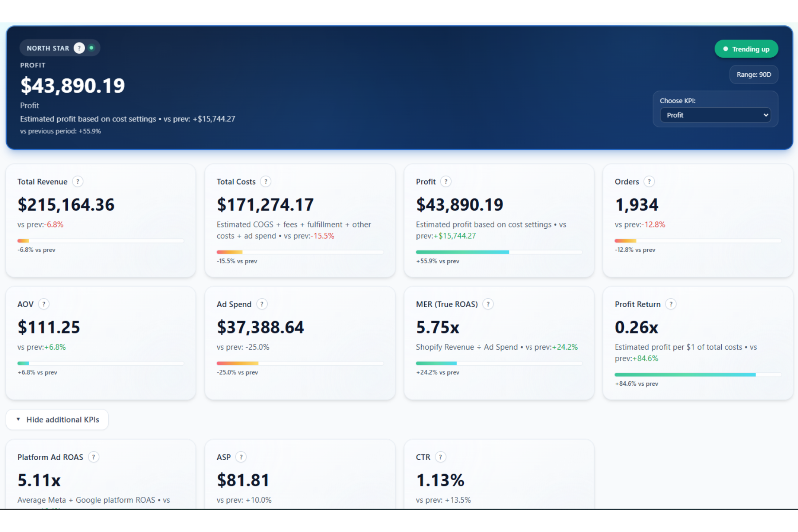798x532 pixels.
Task: Open the Total Revenue help icon
Action: [78, 181]
